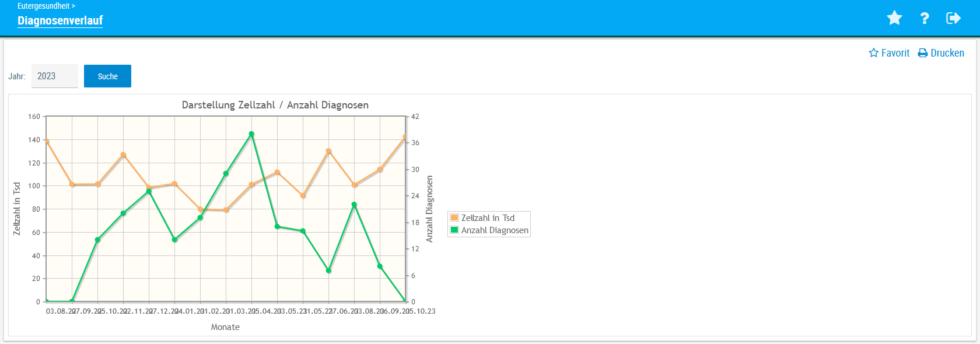This screenshot has height=344, width=980.
Task: Focus the Jahr input field showing 2023
Action: click(x=54, y=76)
